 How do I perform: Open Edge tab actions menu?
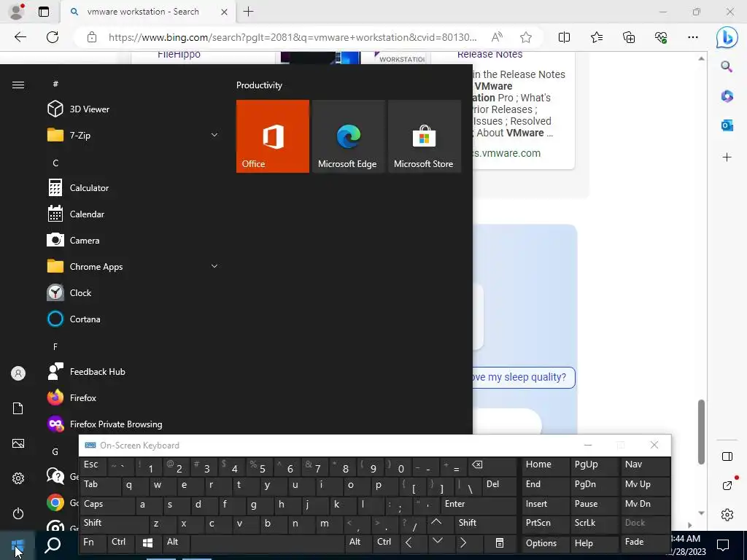click(x=44, y=12)
